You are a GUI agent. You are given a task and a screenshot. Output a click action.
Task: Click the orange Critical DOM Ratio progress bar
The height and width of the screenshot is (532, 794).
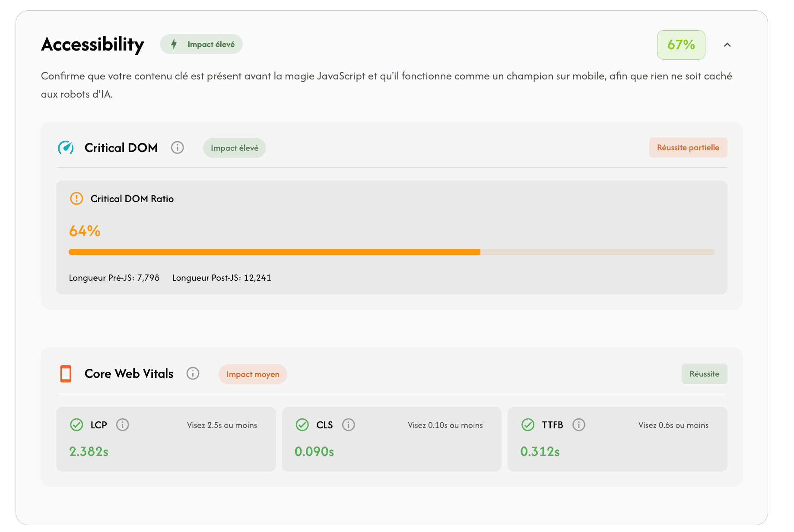pyautogui.click(x=274, y=252)
